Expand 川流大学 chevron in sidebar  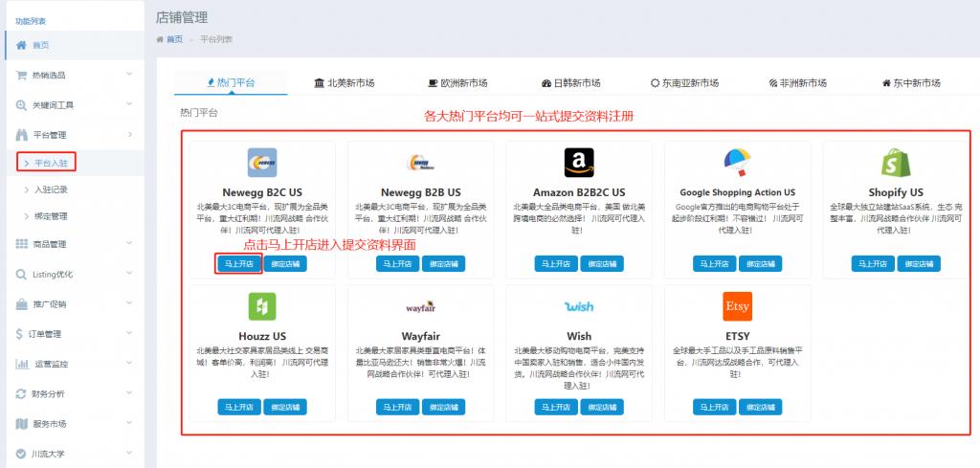tap(129, 453)
